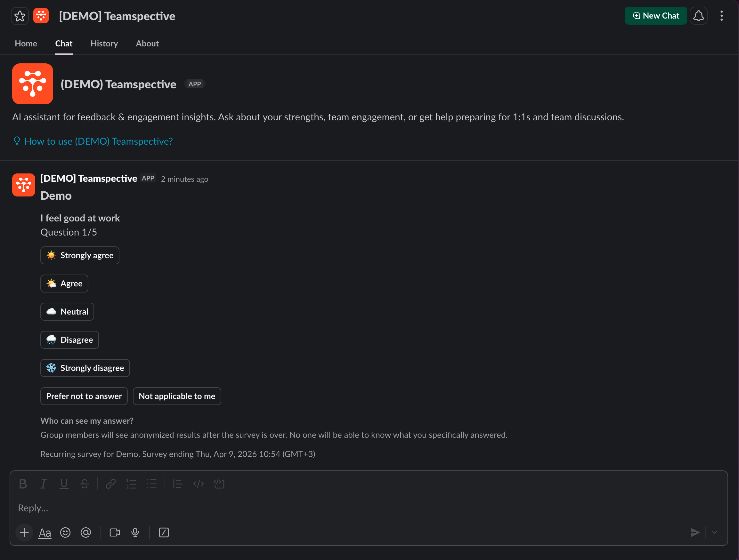This screenshot has height=560, width=739.
Task: Open slash shortcuts in composer
Action: [164, 532]
